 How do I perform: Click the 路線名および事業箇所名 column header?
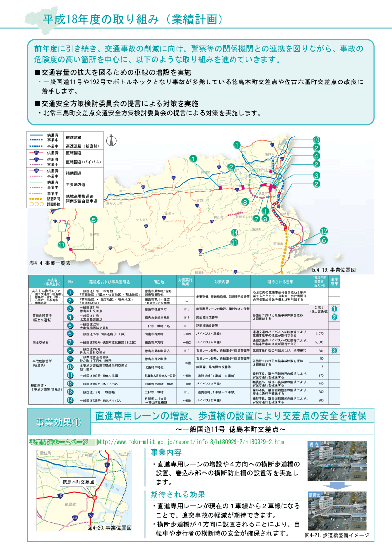coord(109,282)
